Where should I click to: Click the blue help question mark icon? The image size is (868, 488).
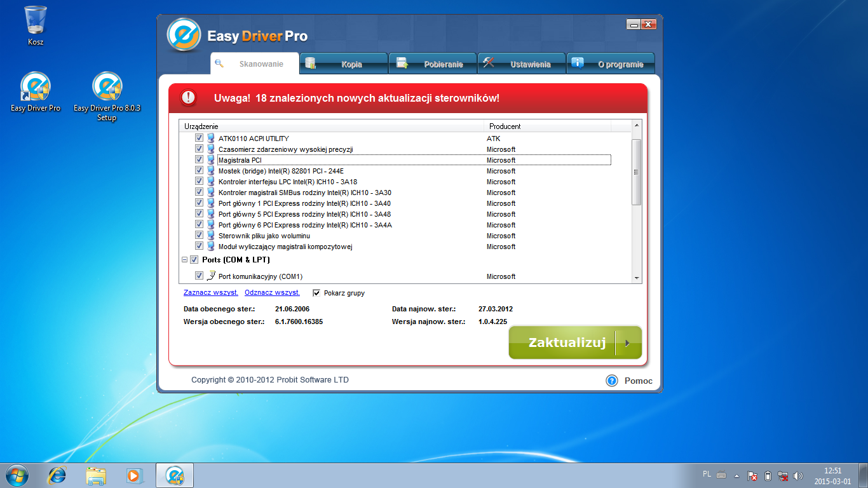(612, 381)
